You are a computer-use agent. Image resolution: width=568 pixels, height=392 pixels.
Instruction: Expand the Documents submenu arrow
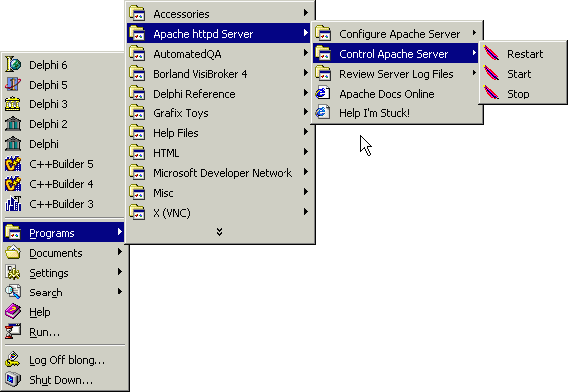pos(120,252)
